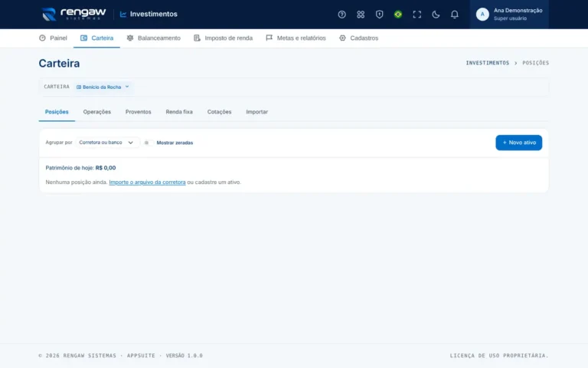Switch to Cotações tab
This screenshot has height=368, width=588.
220,112
